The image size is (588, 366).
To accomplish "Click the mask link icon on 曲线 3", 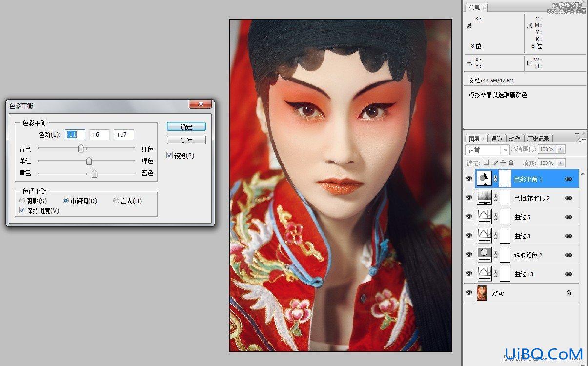I will 495,236.
